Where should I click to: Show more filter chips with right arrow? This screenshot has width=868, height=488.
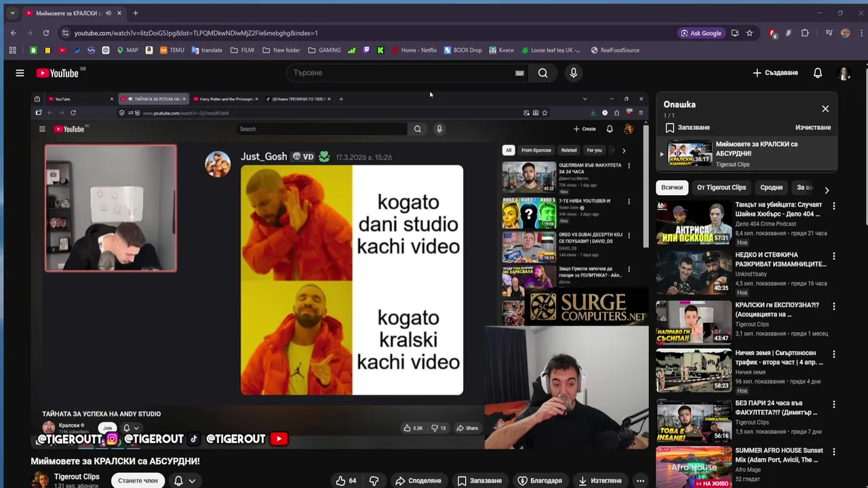pos(827,190)
